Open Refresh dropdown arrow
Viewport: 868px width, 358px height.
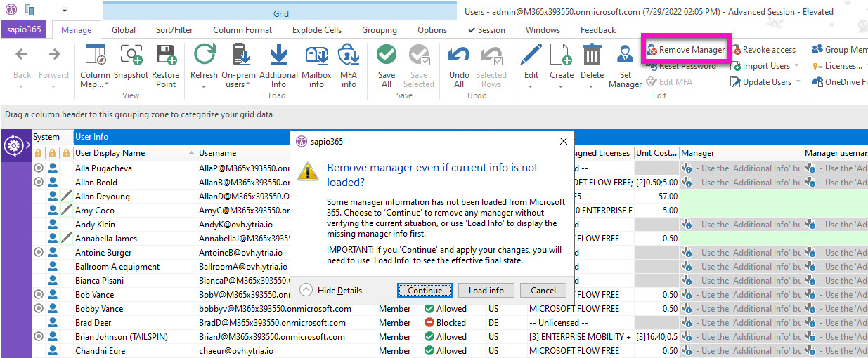click(x=205, y=86)
